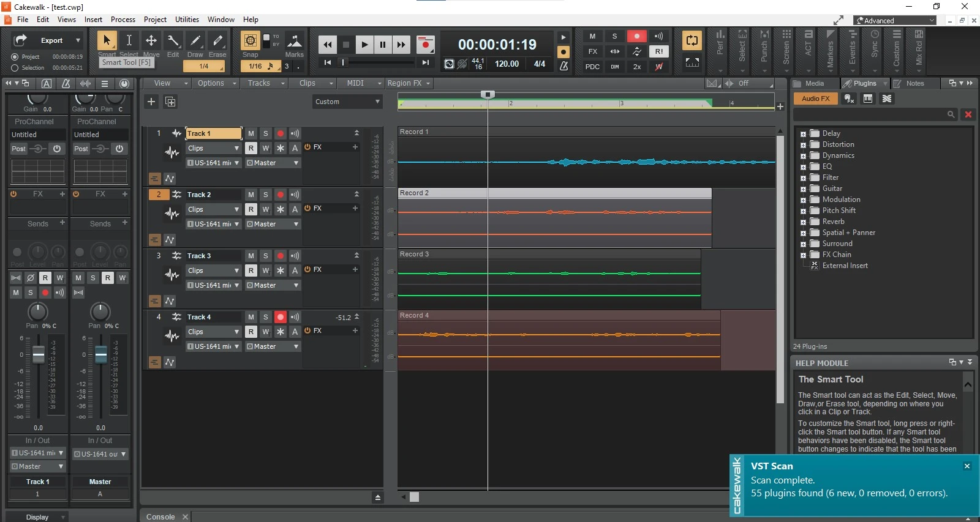
Task: Click the Track 1 volume fader
Action: (38, 354)
